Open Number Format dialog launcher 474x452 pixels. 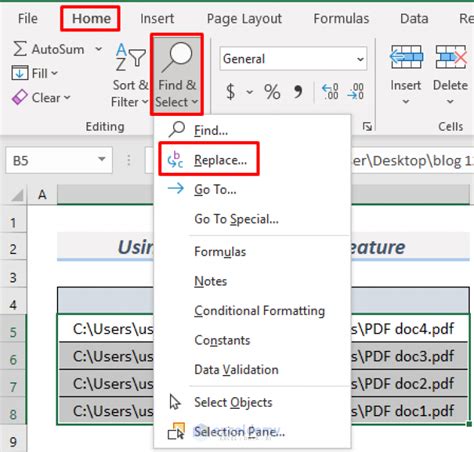[x=367, y=127]
